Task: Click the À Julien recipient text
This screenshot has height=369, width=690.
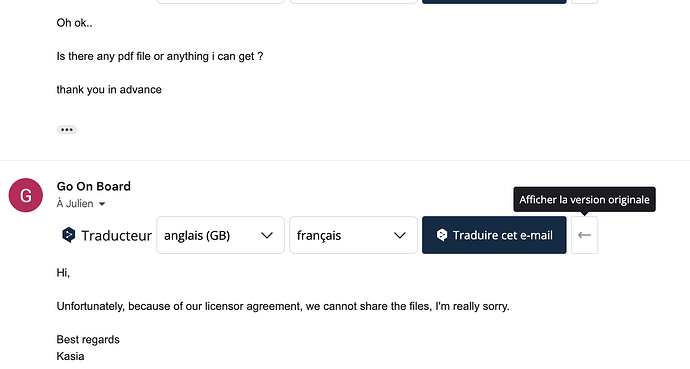Action: pyautogui.click(x=75, y=204)
